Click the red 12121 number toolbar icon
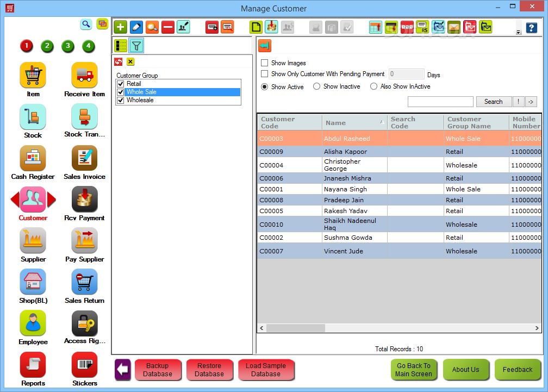Viewport: 548px width, 392px height. point(407,27)
